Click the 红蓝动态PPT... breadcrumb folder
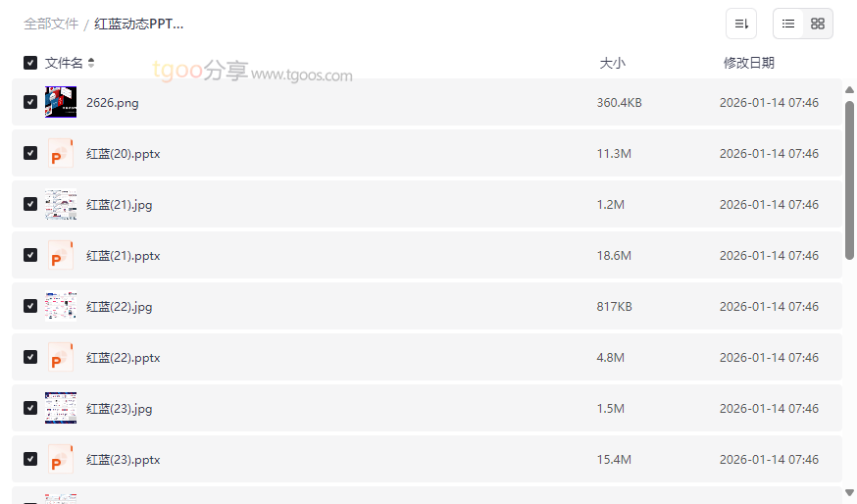Screen dimensions: 857x504 pos(139,24)
